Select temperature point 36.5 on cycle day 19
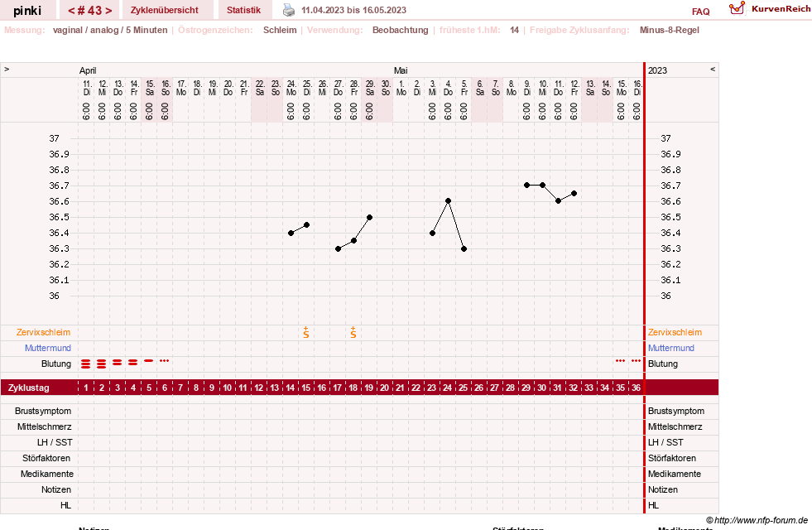812x530 pixels. (370, 218)
